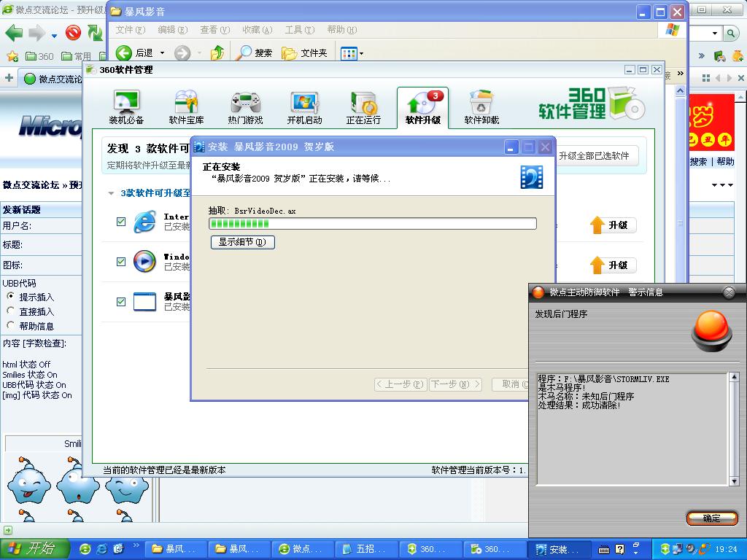Click the installer progress bar

tap(373, 224)
